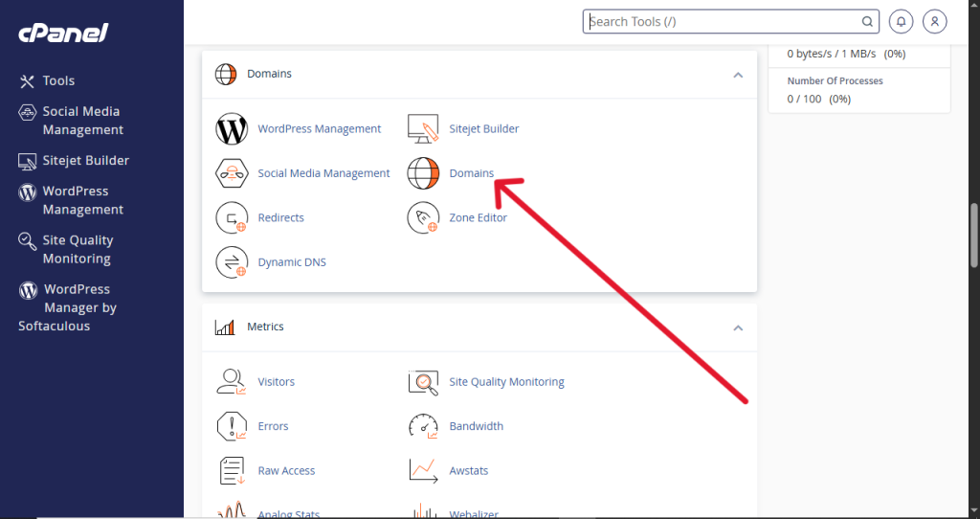
Task: Open the Awstats link
Action: 469,470
